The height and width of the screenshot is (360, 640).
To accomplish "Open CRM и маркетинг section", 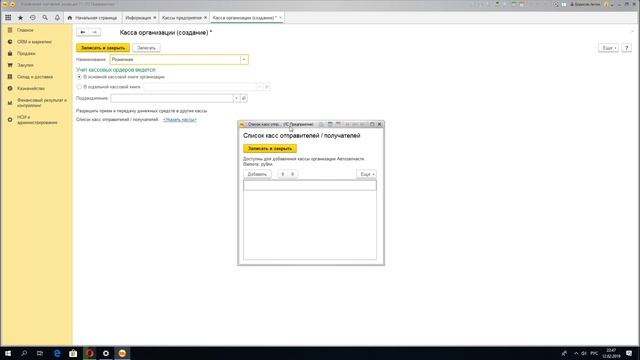I will (x=34, y=42).
